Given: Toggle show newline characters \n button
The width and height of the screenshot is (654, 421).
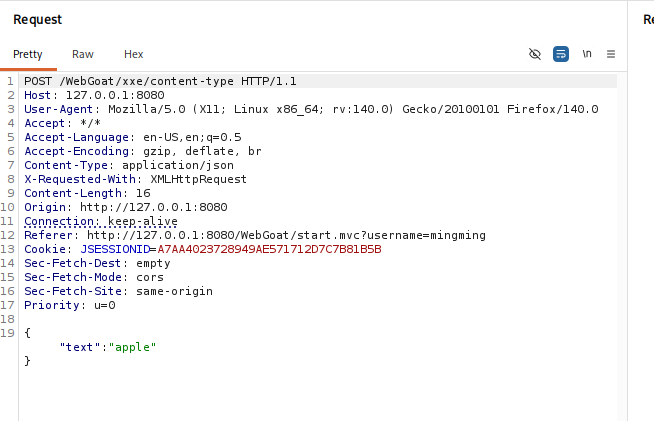Looking at the screenshot, I should coord(587,54).
